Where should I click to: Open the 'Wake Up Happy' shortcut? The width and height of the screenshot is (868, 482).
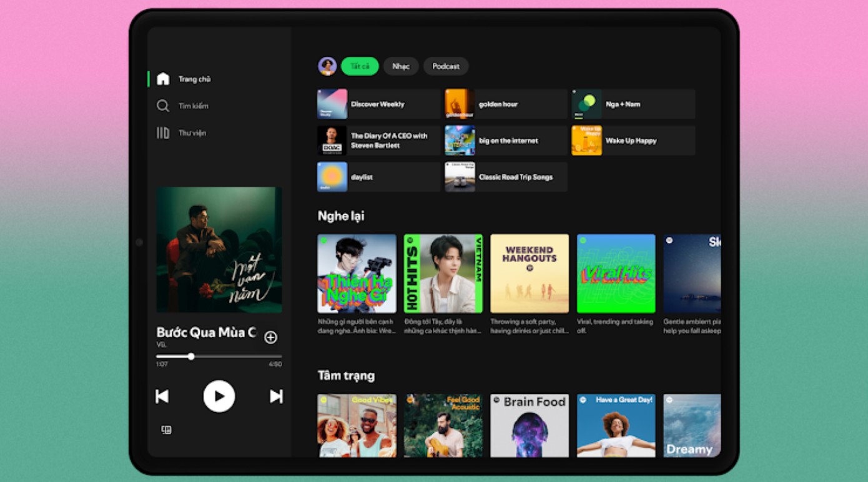click(x=633, y=140)
